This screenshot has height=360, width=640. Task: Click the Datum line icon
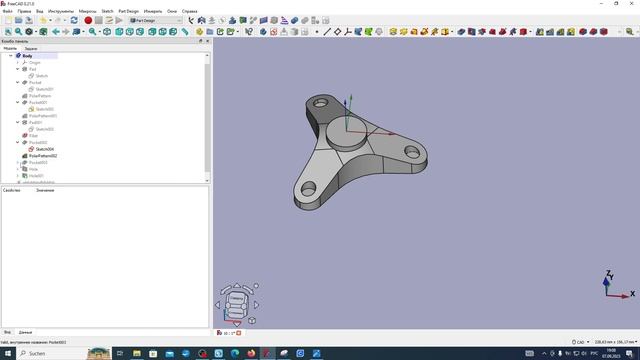[x=327, y=32]
